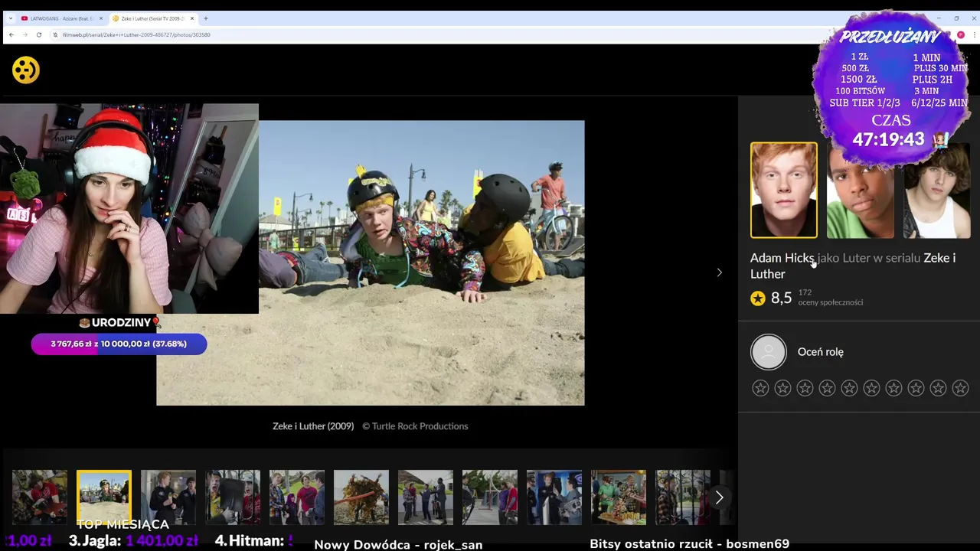Click the Chrome profile avatar
The height and width of the screenshot is (551, 980).
click(961, 34)
